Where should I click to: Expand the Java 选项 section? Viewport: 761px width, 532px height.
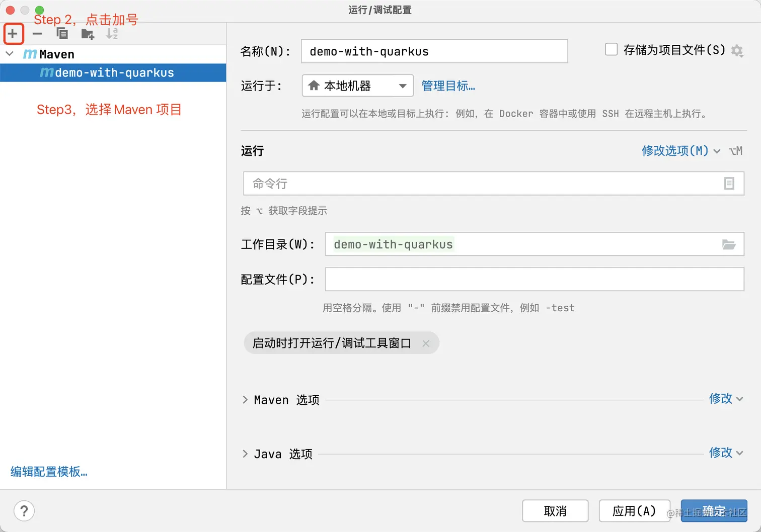click(x=245, y=454)
